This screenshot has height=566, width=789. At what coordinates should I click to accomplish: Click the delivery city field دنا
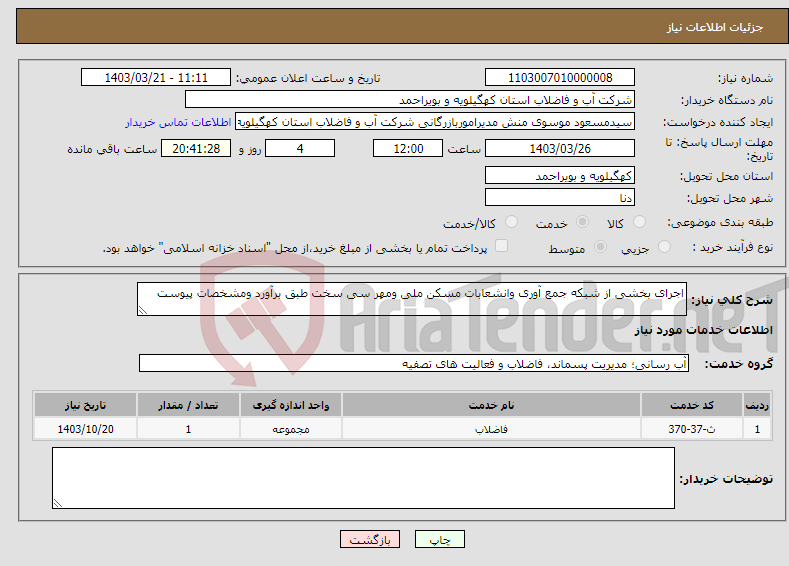[x=560, y=197]
